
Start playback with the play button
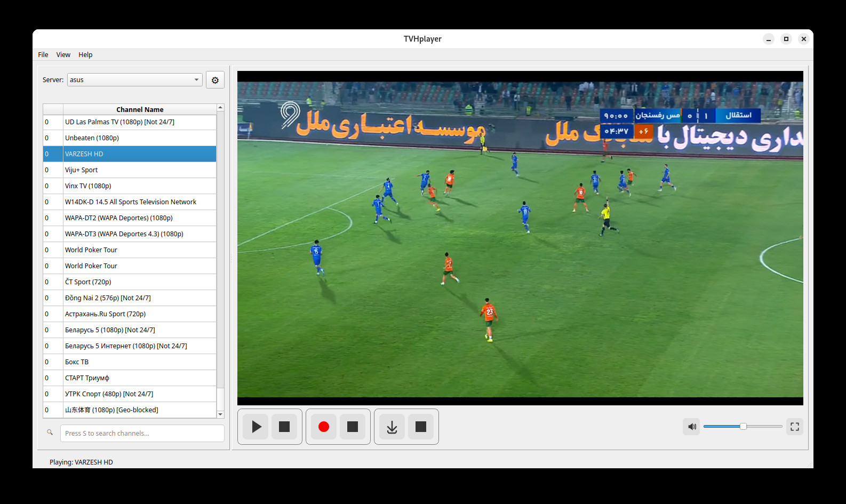pos(257,427)
